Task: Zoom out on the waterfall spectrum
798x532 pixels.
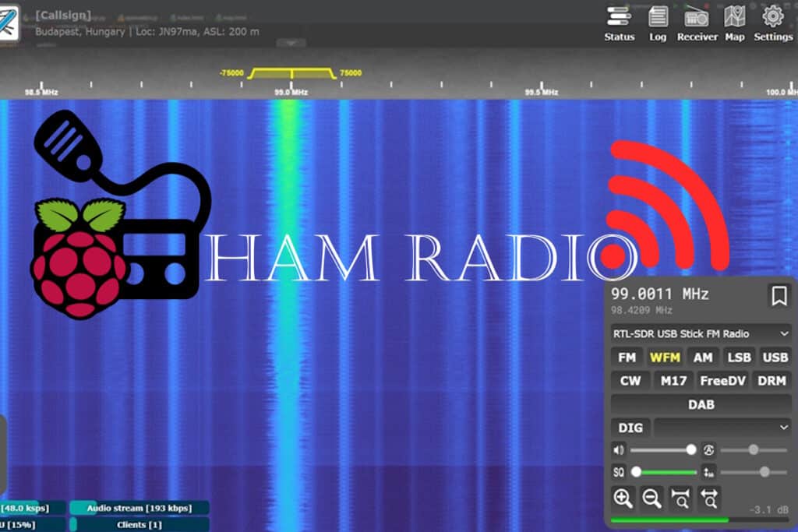Action: [x=653, y=499]
